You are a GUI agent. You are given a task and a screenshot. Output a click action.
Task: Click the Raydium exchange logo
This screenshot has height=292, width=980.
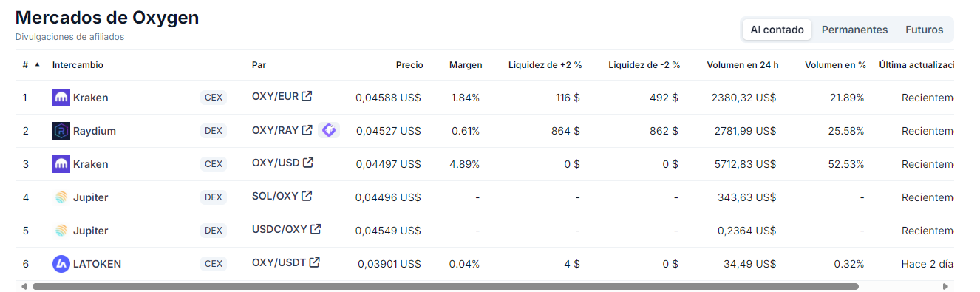61,131
